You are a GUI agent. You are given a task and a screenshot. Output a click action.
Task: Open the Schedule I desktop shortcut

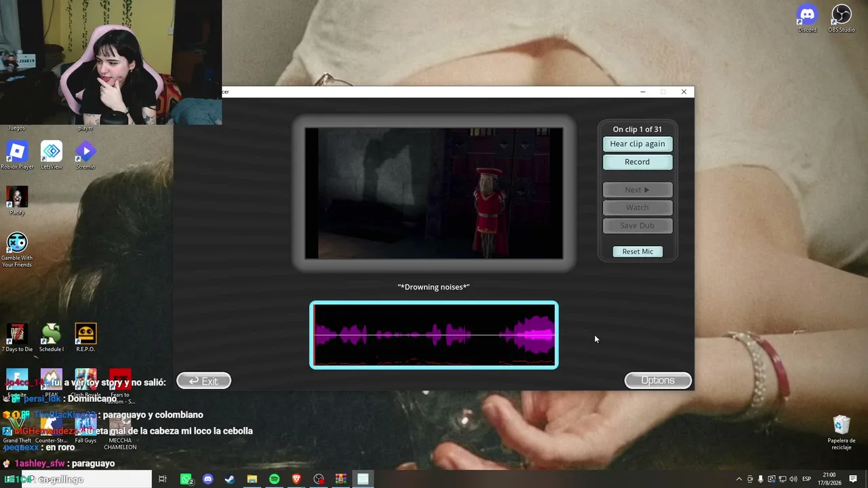click(52, 338)
